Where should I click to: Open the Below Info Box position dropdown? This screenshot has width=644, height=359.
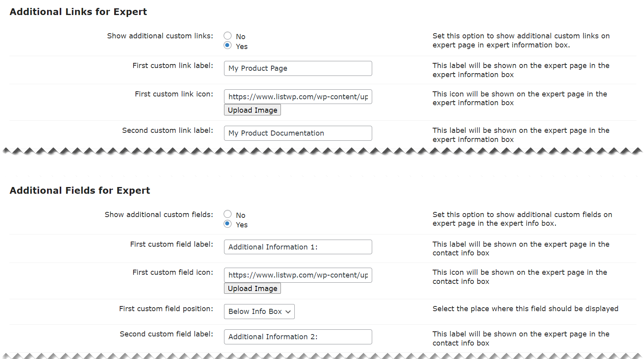point(259,312)
